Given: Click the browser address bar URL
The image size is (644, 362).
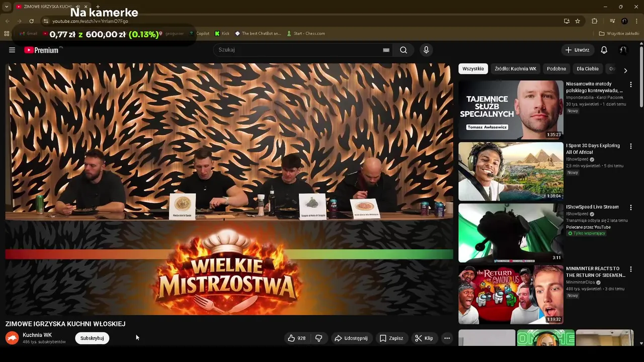Looking at the screenshot, I should pyautogui.click(x=91, y=21).
